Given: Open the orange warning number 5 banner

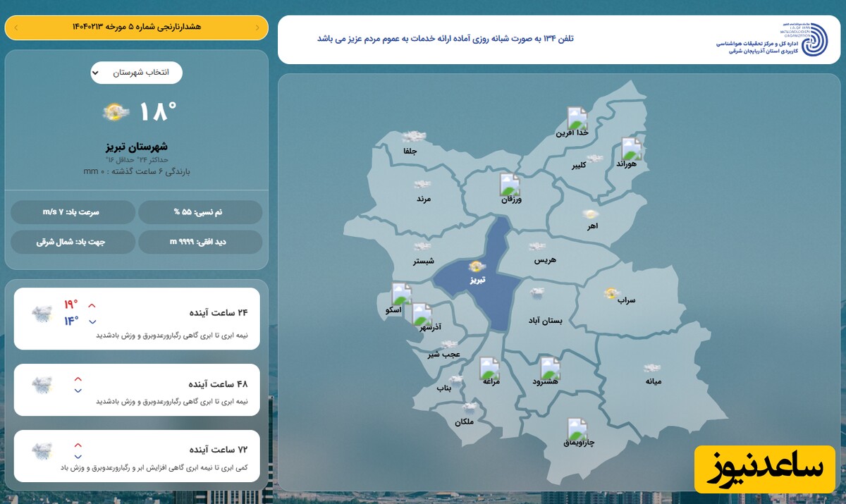Looking at the screenshot, I should pos(136,27).
